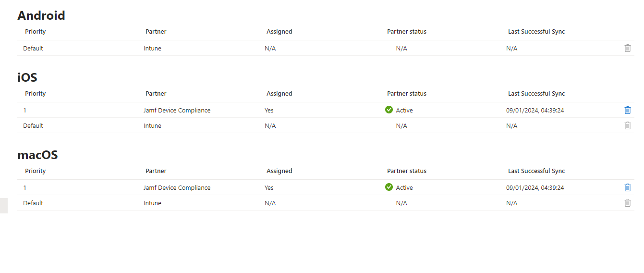The width and height of the screenshot is (644, 273).
Task: Click the trash icon on the macOS Default Intune row
Action: click(x=627, y=203)
